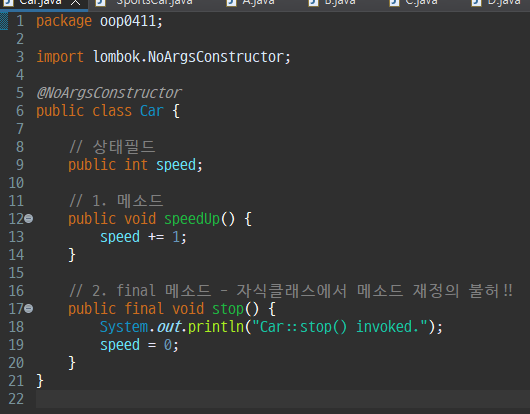Click the string "Car::stop() invoked."
Screen dimensions: 530x414
point(340,327)
